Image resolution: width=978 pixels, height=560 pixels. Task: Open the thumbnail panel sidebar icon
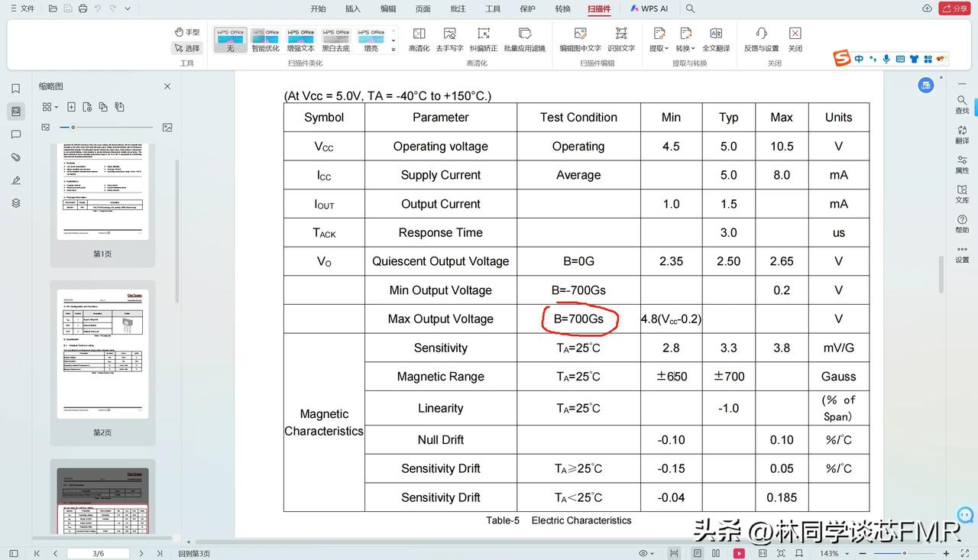coord(16,112)
